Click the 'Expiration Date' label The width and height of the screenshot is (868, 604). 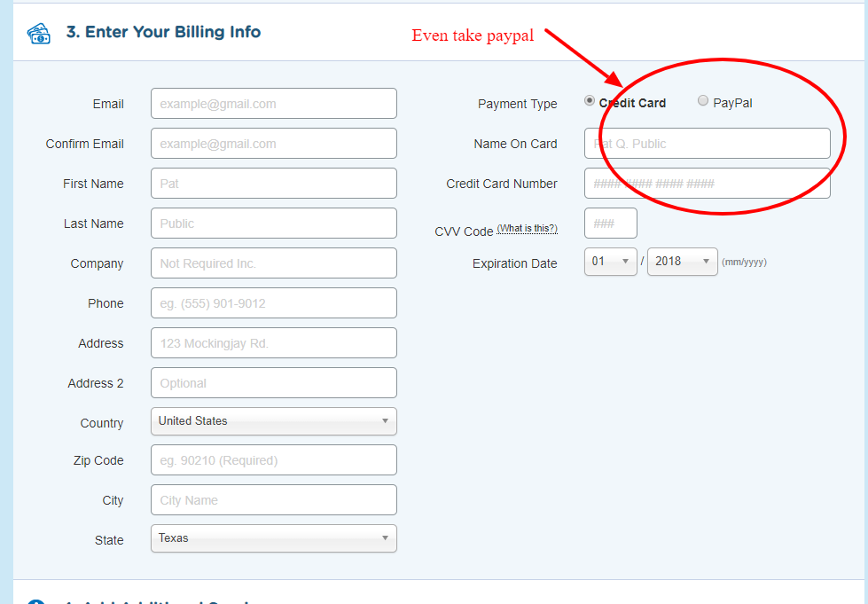(x=515, y=263)
